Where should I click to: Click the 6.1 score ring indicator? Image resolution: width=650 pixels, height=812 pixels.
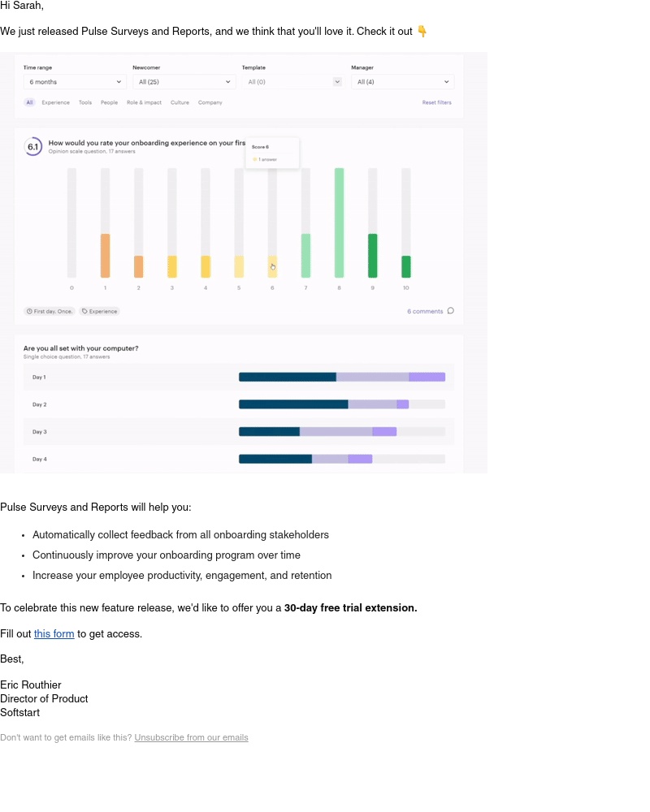33,147
